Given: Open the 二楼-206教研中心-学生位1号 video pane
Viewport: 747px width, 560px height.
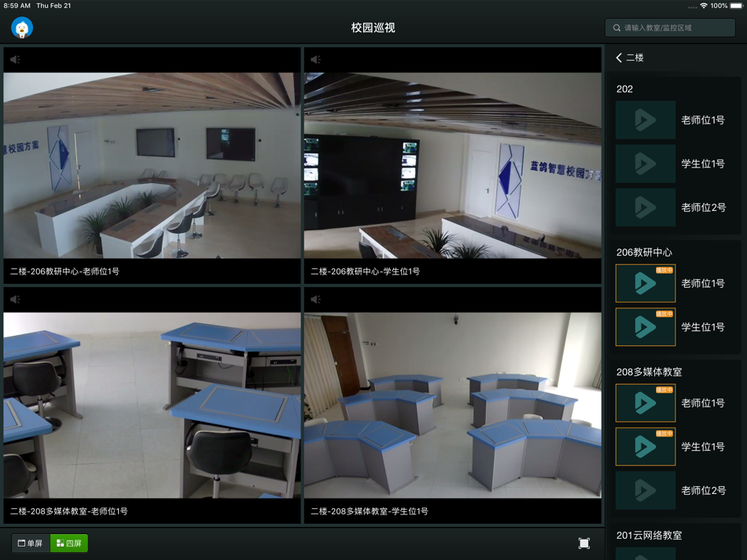Looking at the screenshot, I should [453, 165].
